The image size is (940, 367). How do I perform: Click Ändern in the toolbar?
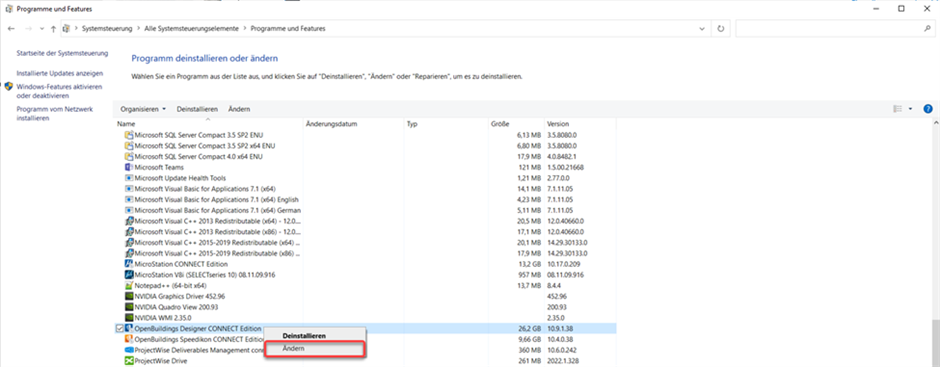coord(239,109)
